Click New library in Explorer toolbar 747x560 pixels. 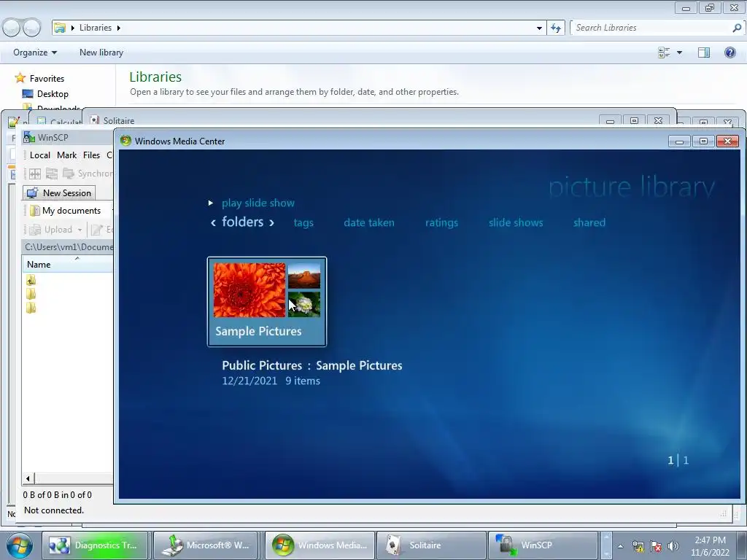[x=101, y=52]
